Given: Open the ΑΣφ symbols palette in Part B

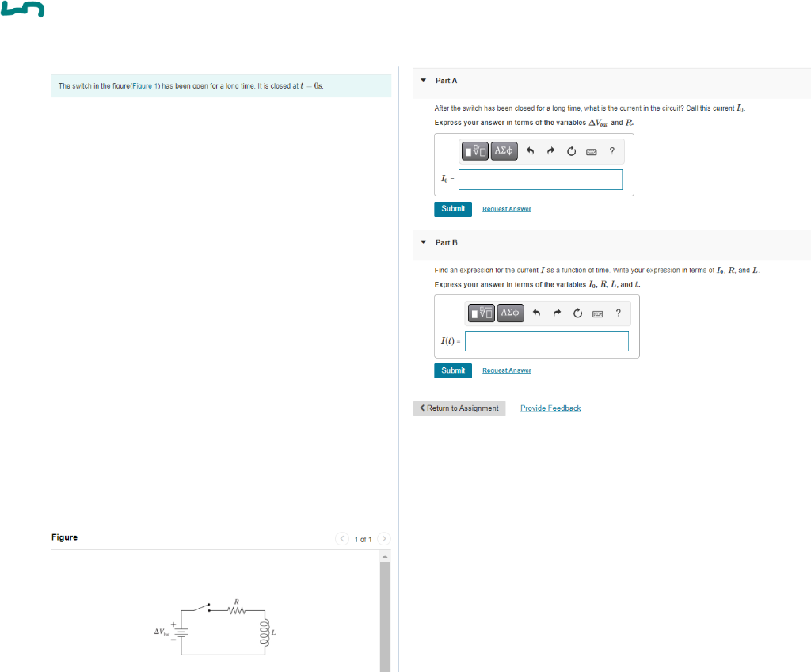Looking at the screenshot, I should point(509,313).
